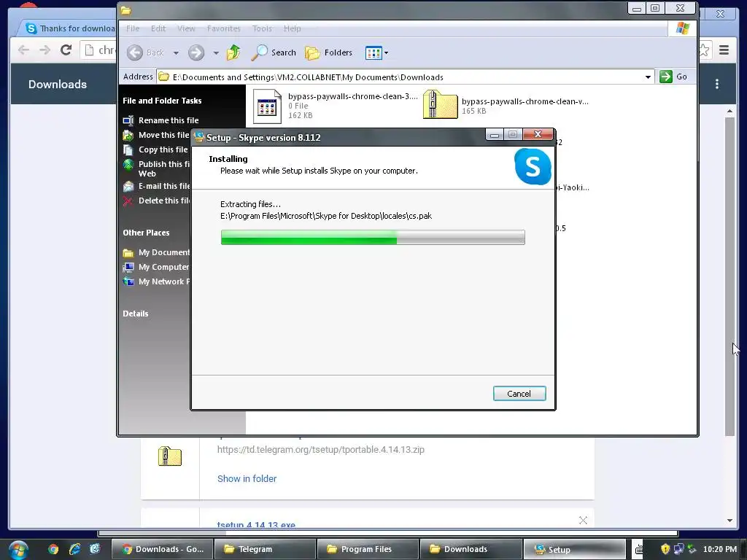This screenshot has width=747, height=560.
Task: Collapse the Other Places header
Action: [x=146, y=233]
